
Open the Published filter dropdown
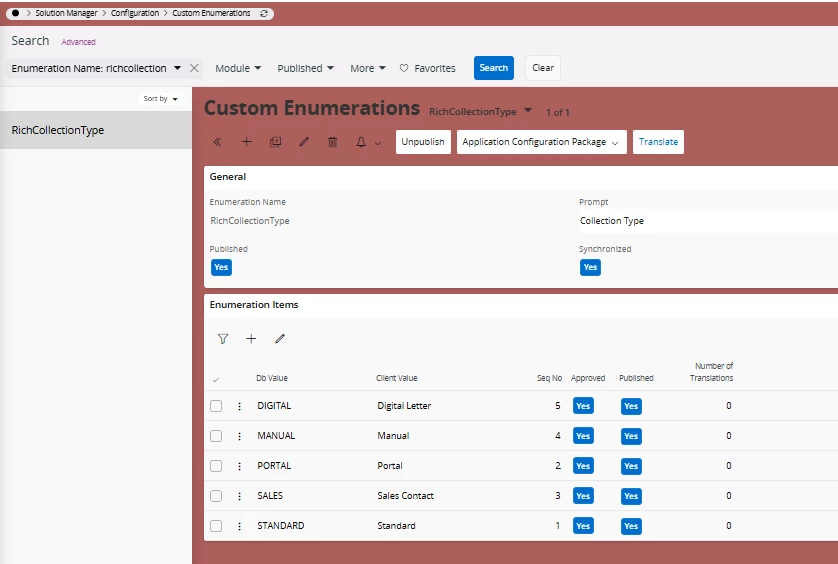click(305, 68)
